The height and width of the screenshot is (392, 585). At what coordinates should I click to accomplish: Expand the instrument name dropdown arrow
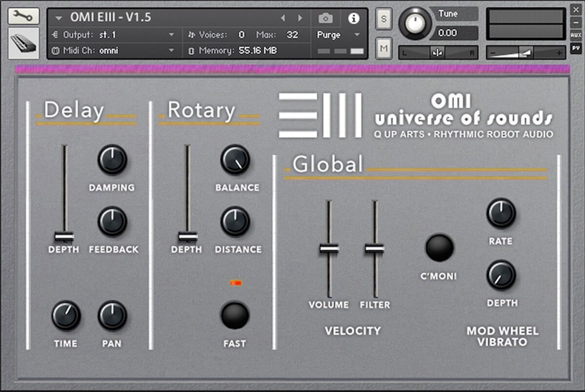(58, 19)
